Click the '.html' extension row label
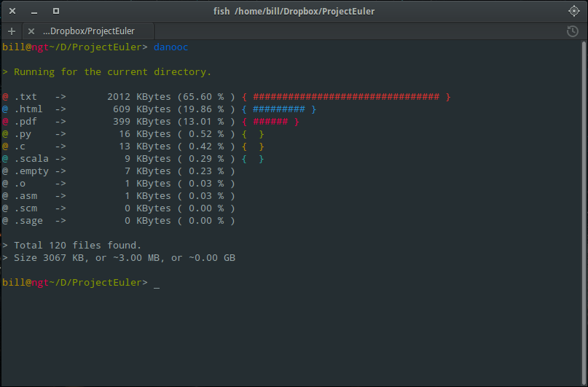The height and width of the screenshot is (387, 588). coord(28,109)
